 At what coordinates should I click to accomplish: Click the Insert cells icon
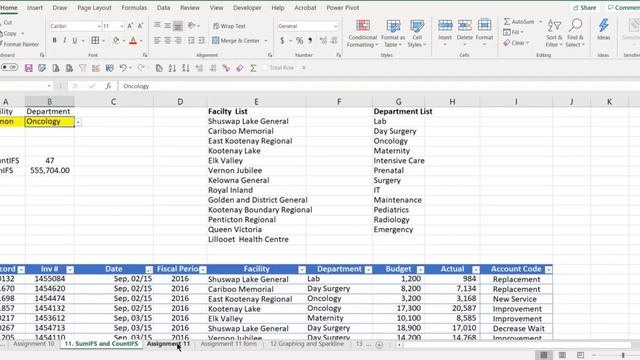(445, 25)
